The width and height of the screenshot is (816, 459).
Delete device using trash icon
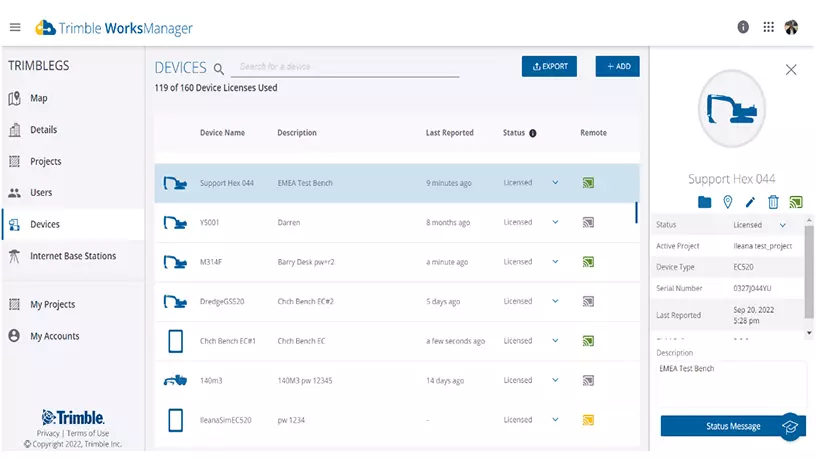[x=773, y=202]
